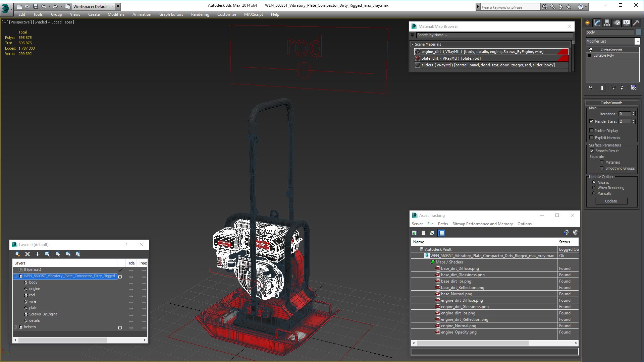Open the Graph Editors menu
The image size is (644, 362).
[x=171, y=14]
